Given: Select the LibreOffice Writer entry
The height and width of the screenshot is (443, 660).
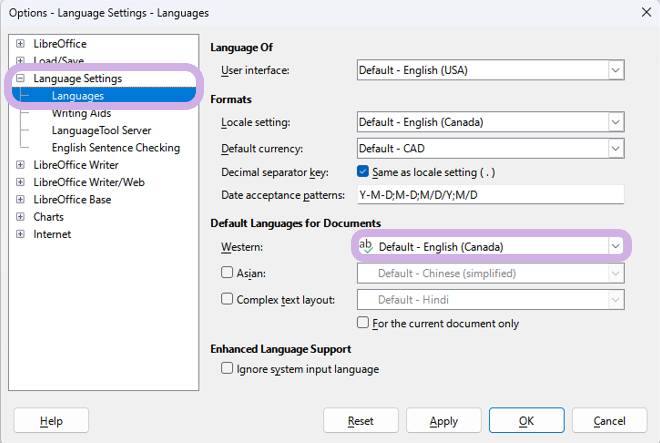Looking at the screenshot, I should (x=76, y=165).
